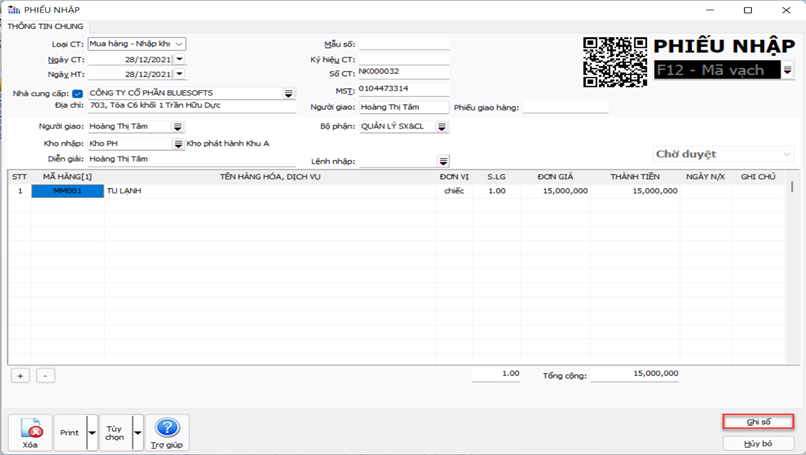Click the NGÀY N/X column header
The width and height of the screenshot is (806, 455).
point(706,177)
